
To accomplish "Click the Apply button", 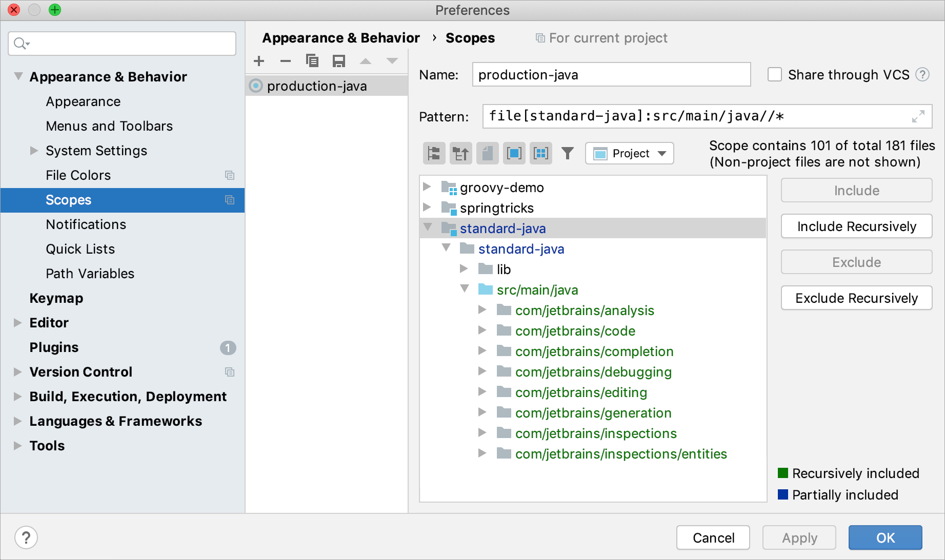I will [799, 537].
